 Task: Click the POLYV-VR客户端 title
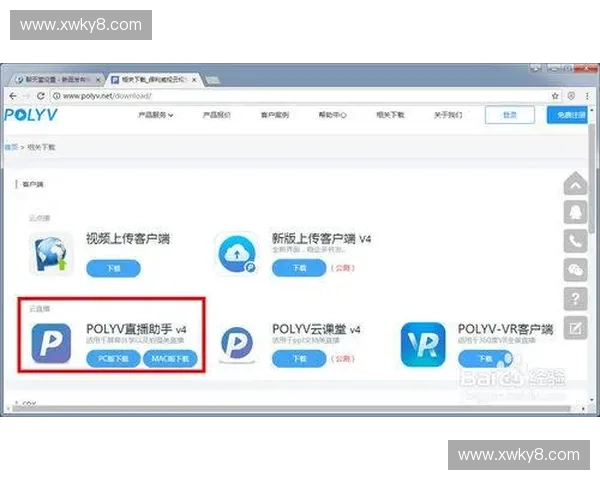coord(505,329)
